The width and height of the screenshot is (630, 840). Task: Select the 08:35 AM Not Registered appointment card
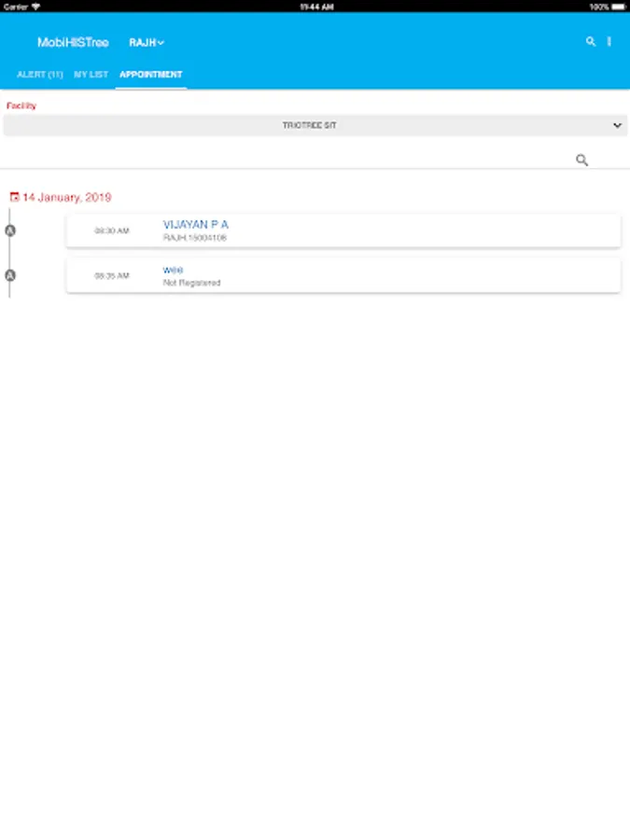343,276
